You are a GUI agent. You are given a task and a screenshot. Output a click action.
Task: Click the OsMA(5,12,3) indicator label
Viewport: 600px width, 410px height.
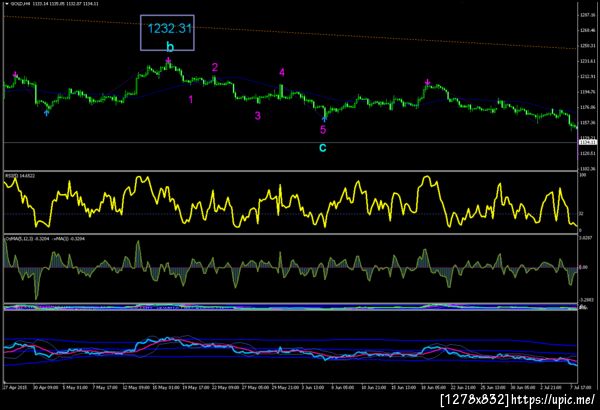(45, 238)
